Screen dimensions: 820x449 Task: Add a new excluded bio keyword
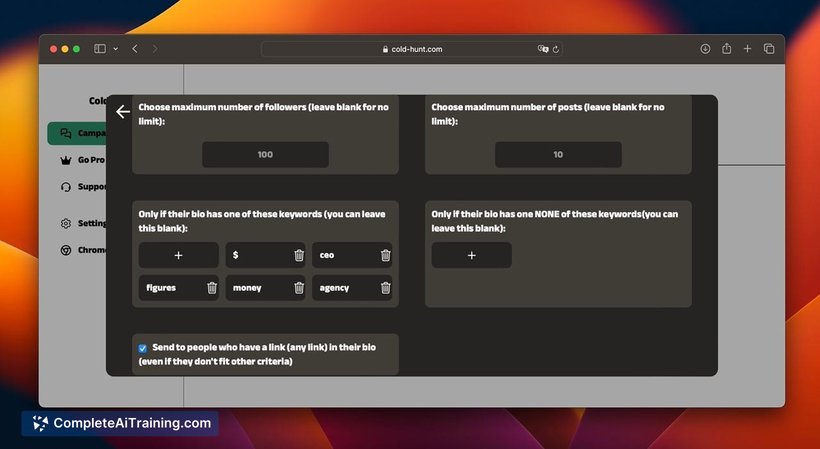pos(472,255)
